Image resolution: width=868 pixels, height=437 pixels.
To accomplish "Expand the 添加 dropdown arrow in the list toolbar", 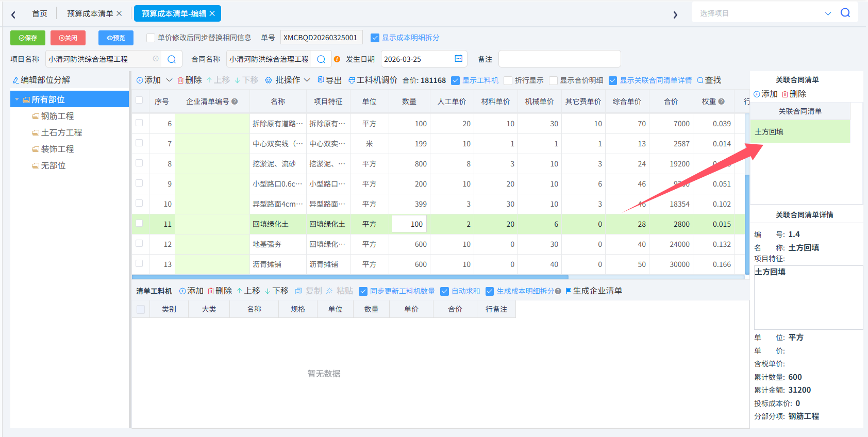I will (x=169, y=80).
